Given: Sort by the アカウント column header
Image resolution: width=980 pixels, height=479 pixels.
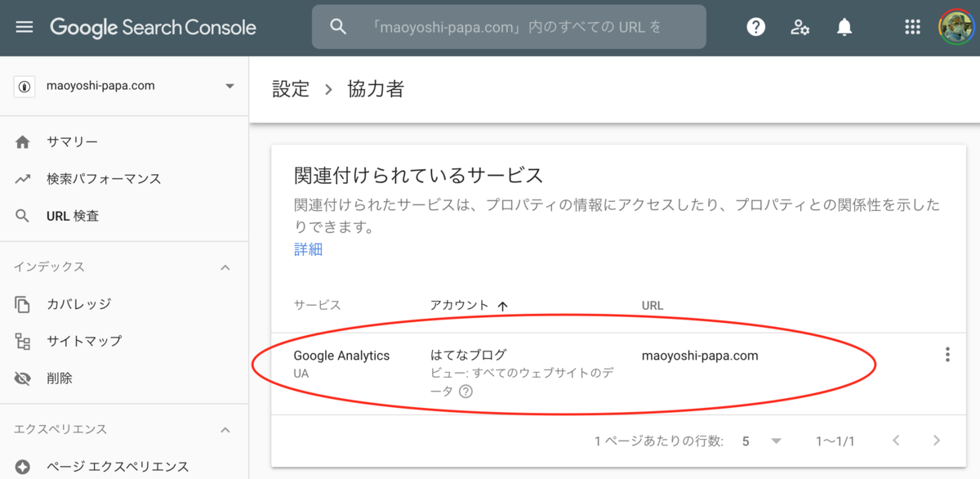Looking at the screenshot, I should pyautogui.click(x=460, y=305).
